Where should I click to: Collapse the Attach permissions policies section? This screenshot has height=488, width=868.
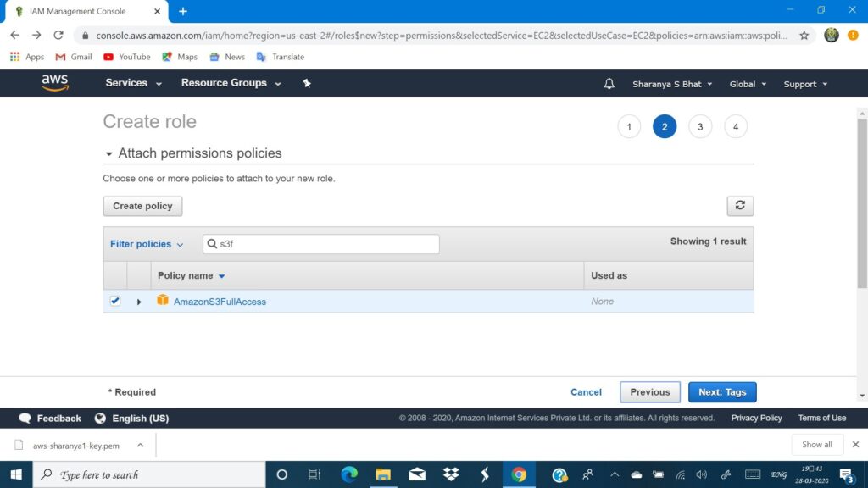click(x=109, y=154)
